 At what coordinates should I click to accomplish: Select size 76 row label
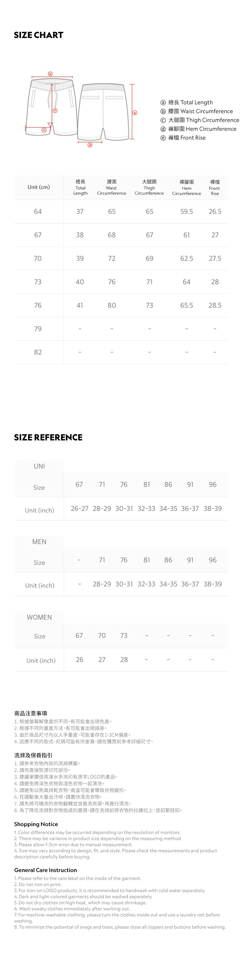tap(38, 305)
